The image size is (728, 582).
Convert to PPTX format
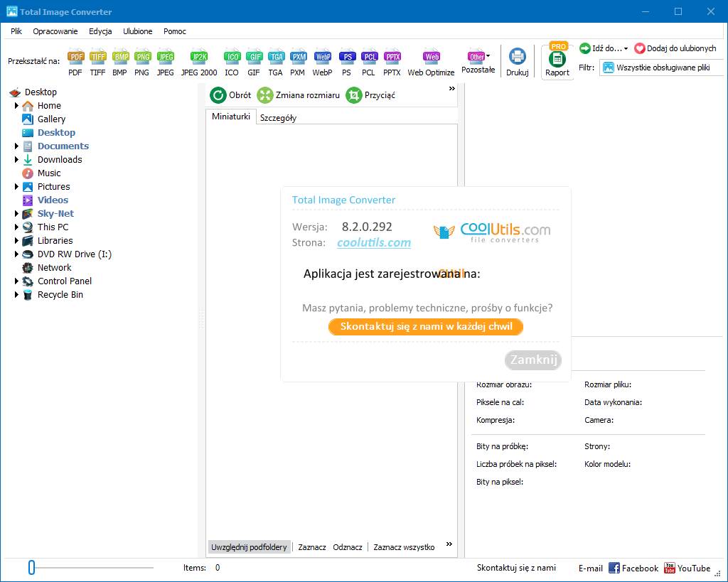392,62
